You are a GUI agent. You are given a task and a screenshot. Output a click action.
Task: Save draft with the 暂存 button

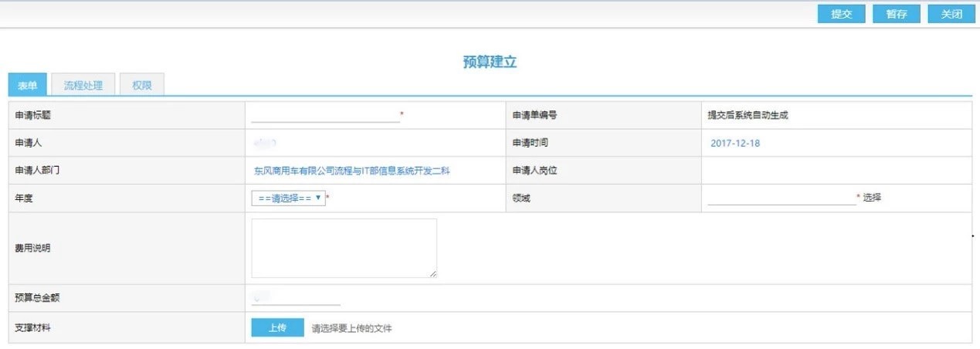coord(896,14)
